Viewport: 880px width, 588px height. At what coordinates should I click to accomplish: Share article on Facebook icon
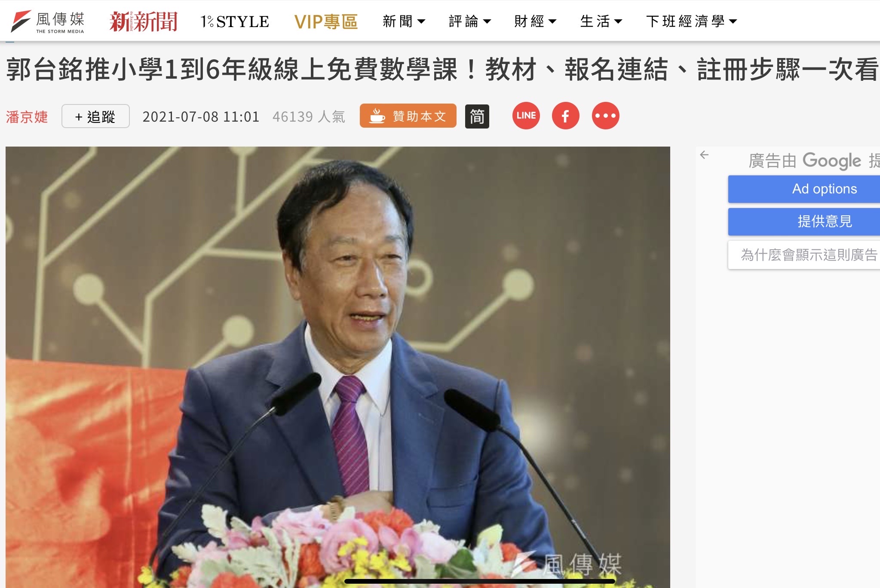(565, 116)
